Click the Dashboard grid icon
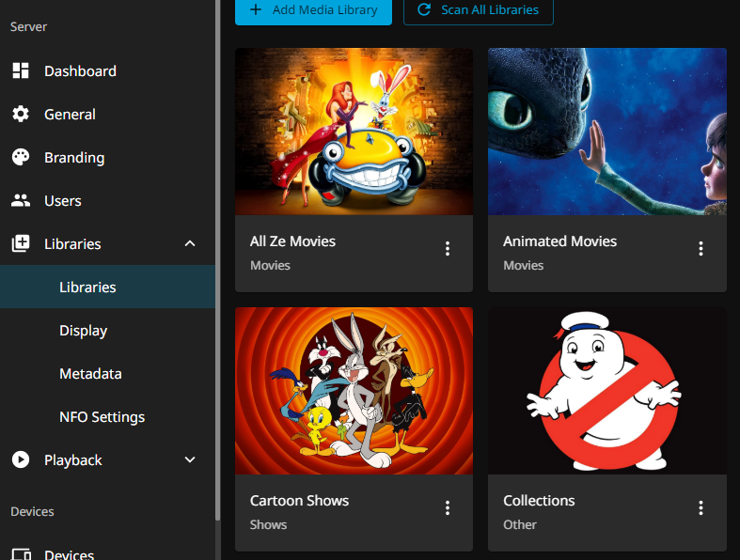 coord(21,71)
